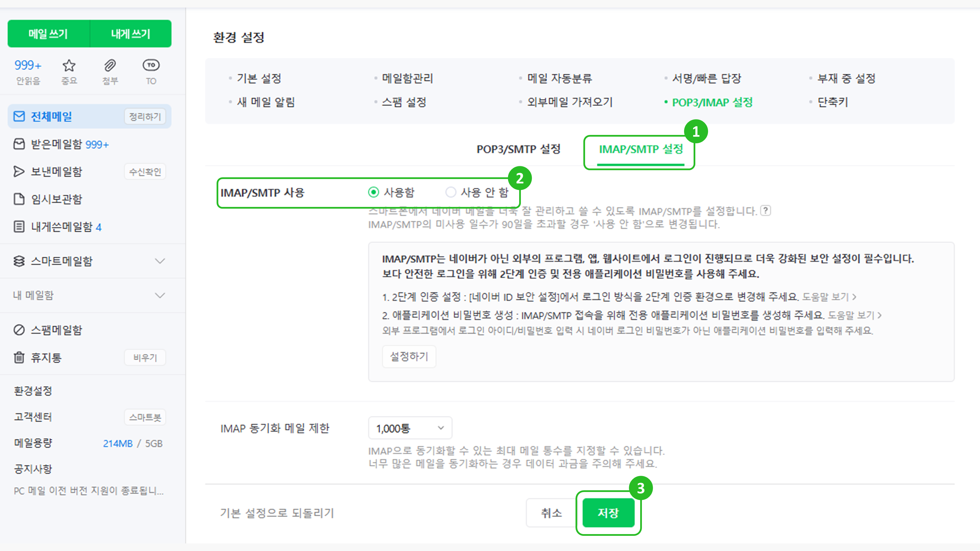Open 보낸메일함 sent mail folder icon

[x=19, y=171]
